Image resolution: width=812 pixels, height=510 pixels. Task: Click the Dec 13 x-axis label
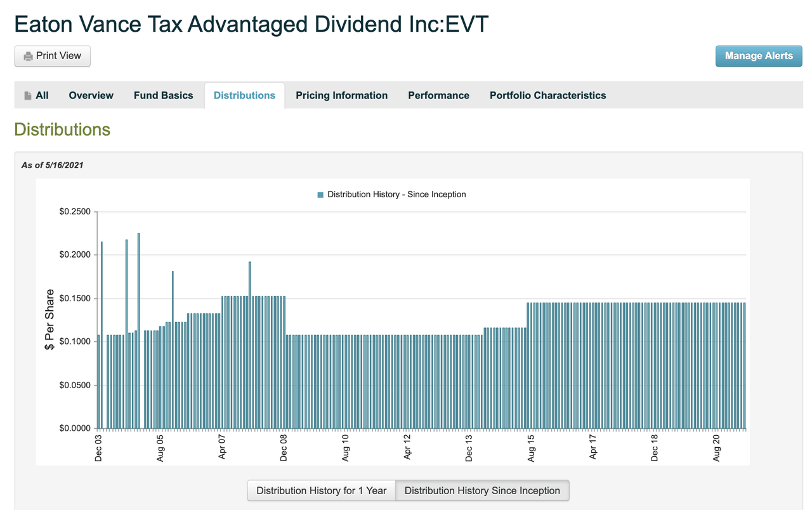[x=469, y=448]
